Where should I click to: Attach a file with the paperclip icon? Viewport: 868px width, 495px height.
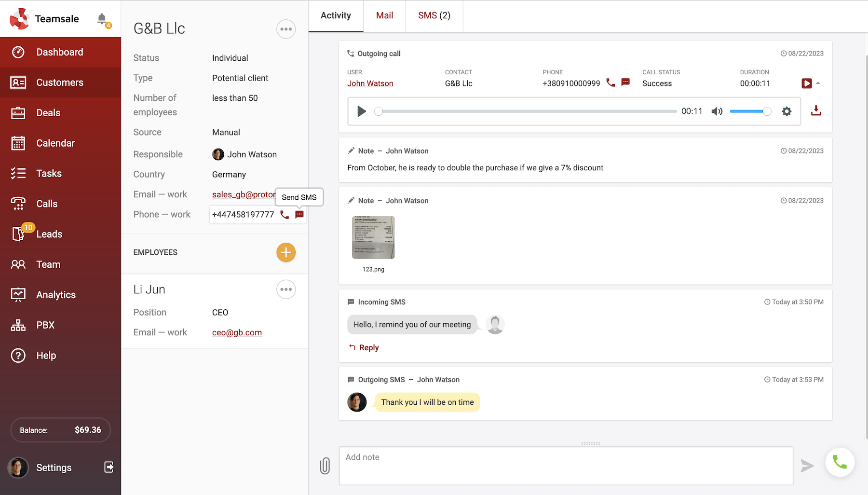point(325,466)
